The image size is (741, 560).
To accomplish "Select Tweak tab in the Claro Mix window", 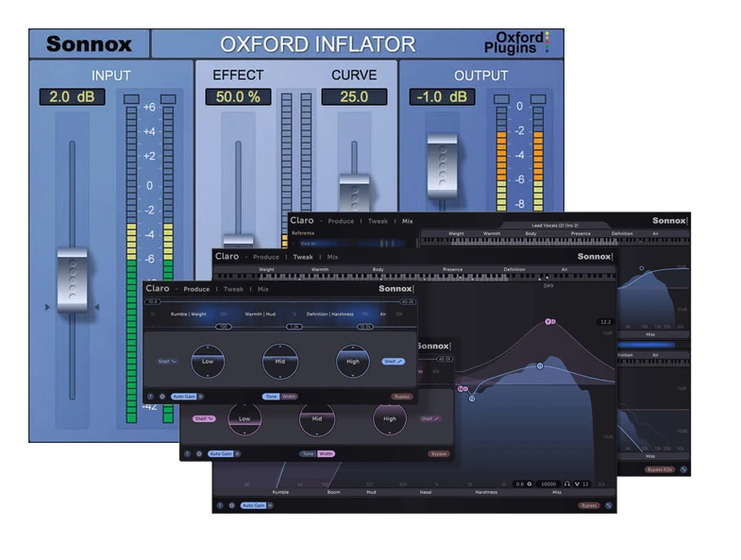I will click(x=378, y=221).
